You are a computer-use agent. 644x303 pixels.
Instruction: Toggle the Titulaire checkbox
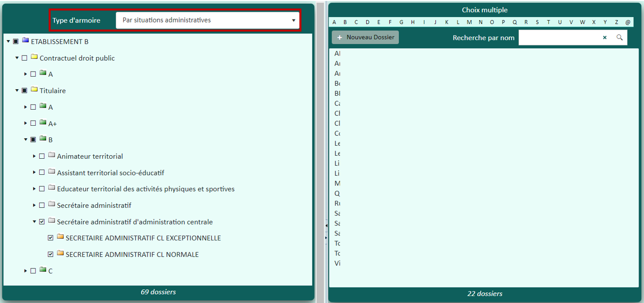click(25, 91)
